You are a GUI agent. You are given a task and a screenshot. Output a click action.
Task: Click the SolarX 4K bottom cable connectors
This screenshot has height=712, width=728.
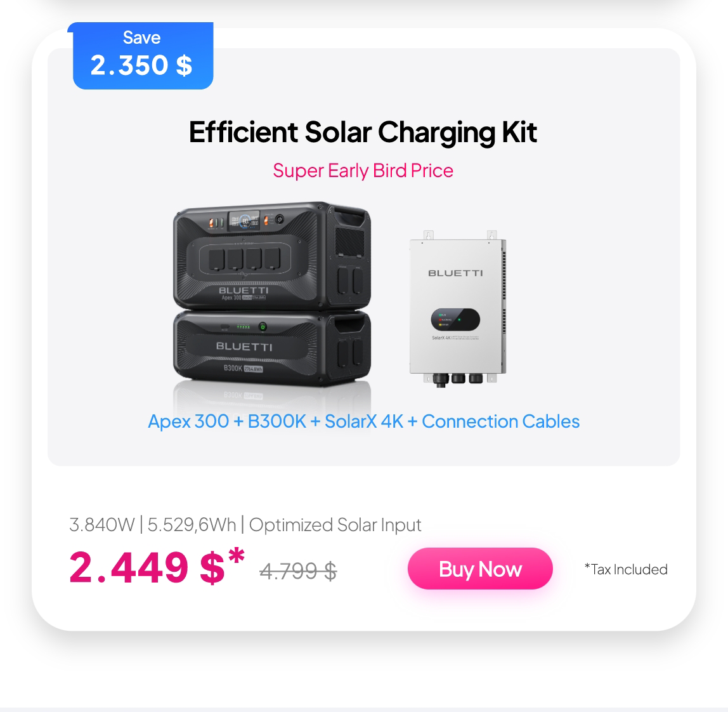click(x=458, y=379)
